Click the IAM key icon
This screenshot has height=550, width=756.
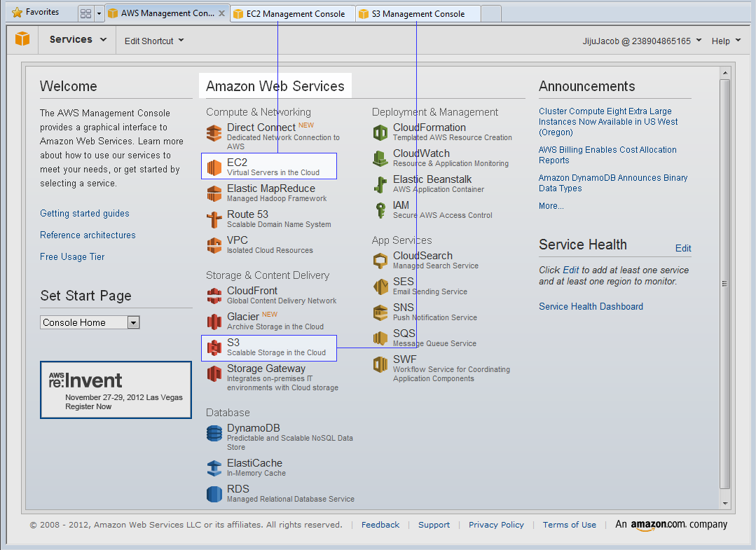point(380,210)
